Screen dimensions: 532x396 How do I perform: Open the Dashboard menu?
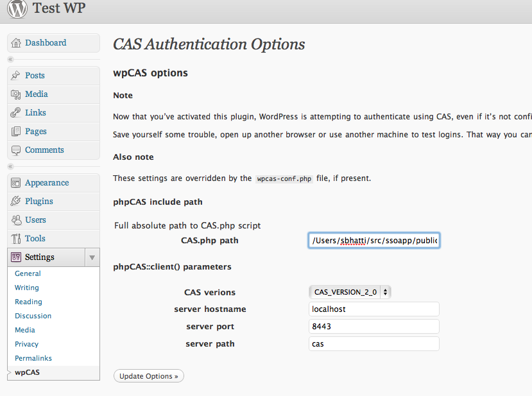pos(46,43)
